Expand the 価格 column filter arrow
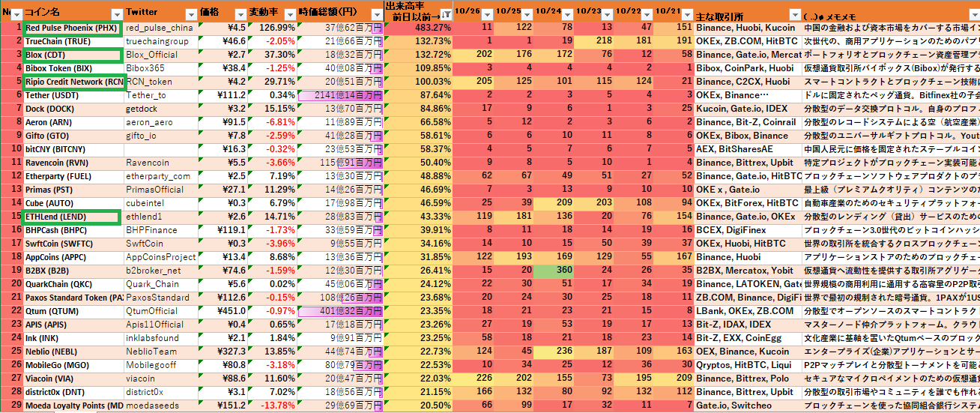980x413 pixels. 240,14
